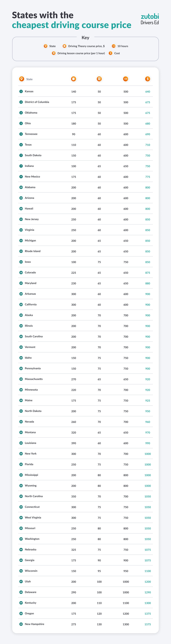Click the Driving Theory icon in the Key
The image size is (171, 644).
(64, 46)
